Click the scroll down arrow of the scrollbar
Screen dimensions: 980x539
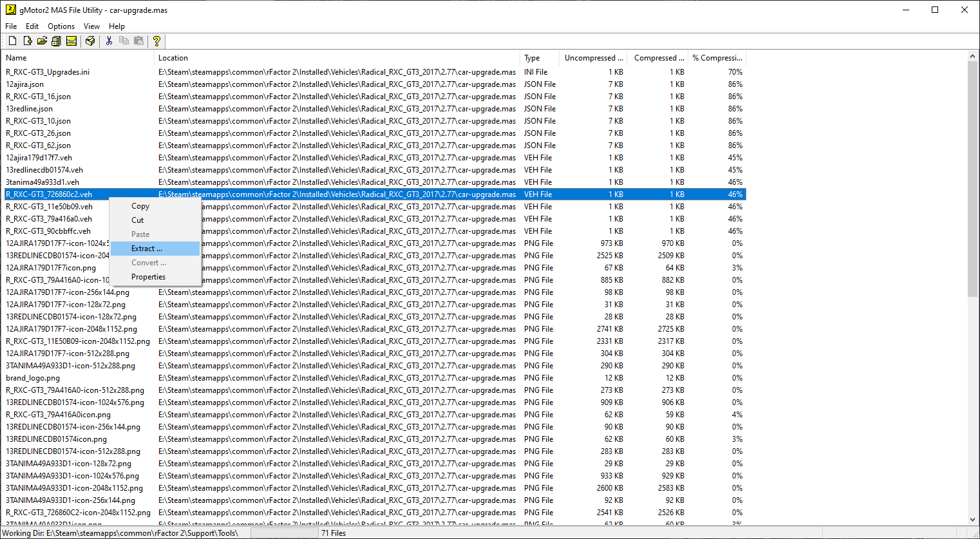[x=972, y=520]
